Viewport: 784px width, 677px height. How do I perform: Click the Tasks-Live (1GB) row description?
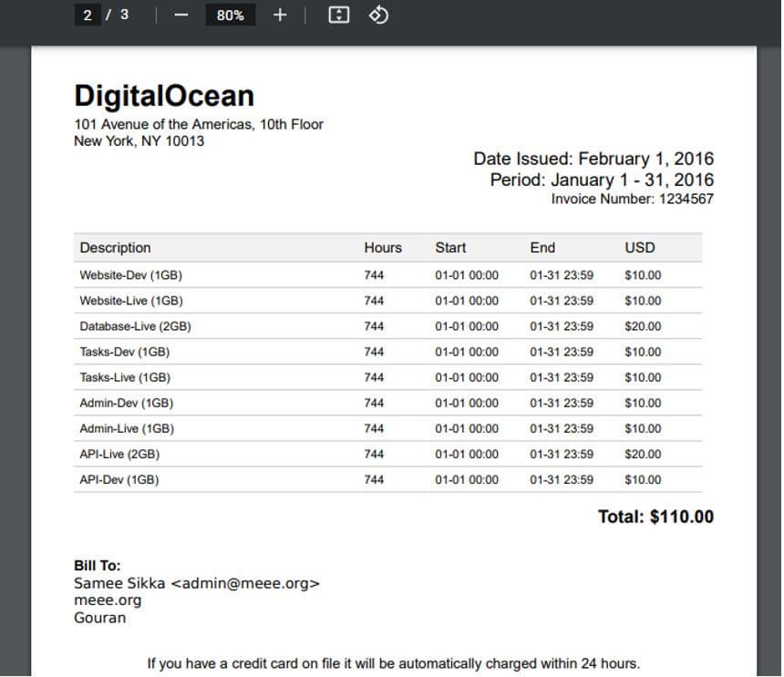coord(125,377)
